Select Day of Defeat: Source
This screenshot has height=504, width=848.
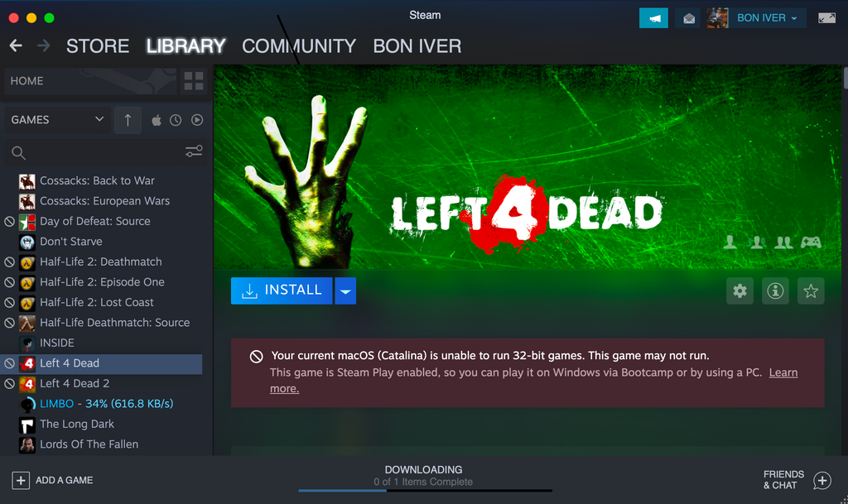[x=95, y=222]
